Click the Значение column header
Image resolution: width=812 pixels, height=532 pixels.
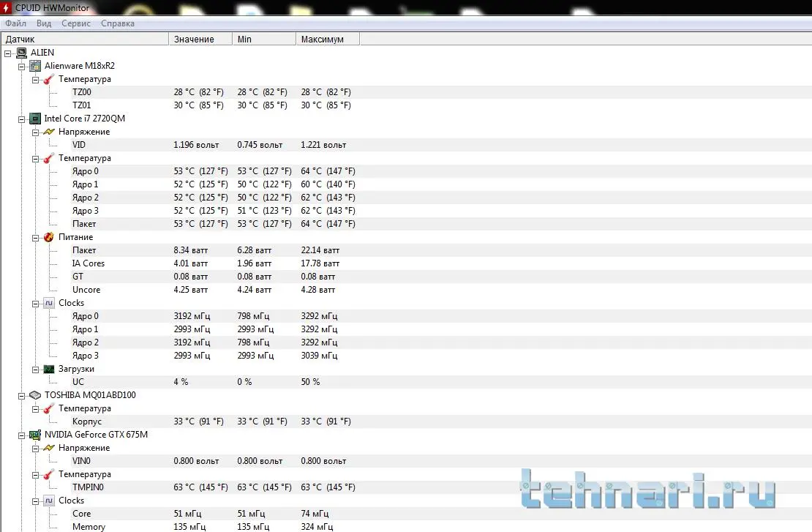[200, 39]
